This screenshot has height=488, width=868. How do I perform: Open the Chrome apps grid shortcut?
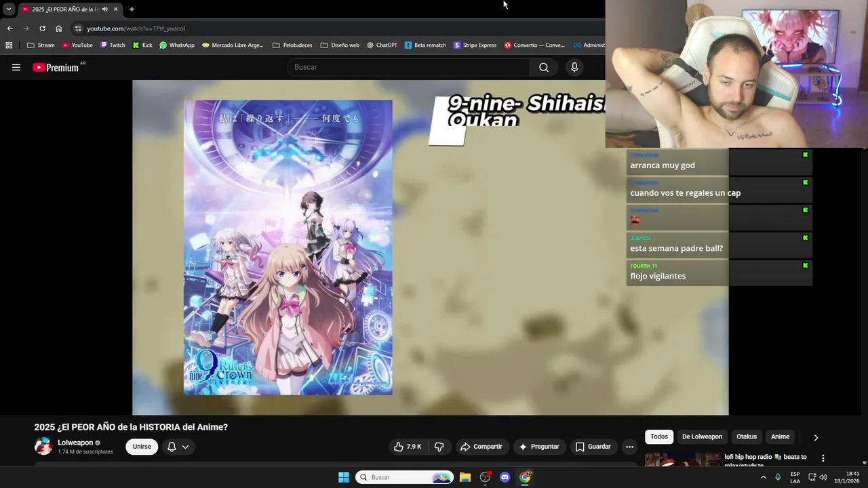(9, 45)
